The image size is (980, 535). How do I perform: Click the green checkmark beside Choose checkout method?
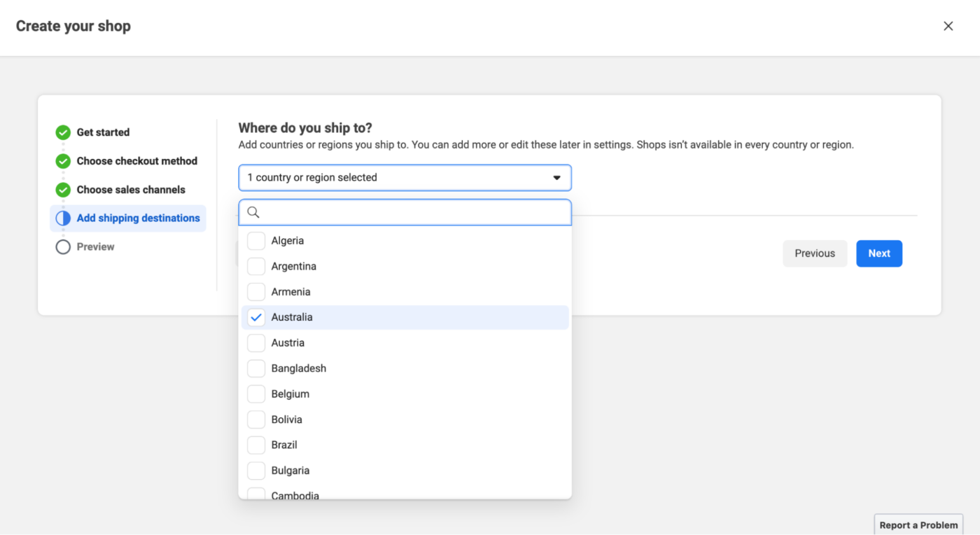[62, 160]
